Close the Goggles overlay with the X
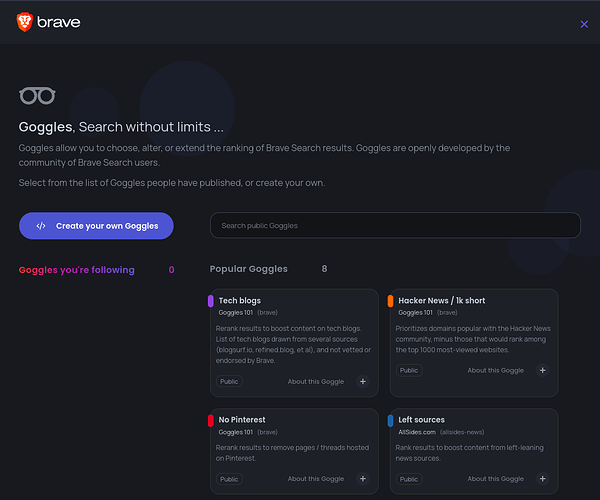The height and width of the screenshot is (500, 600). pos(584,24)
